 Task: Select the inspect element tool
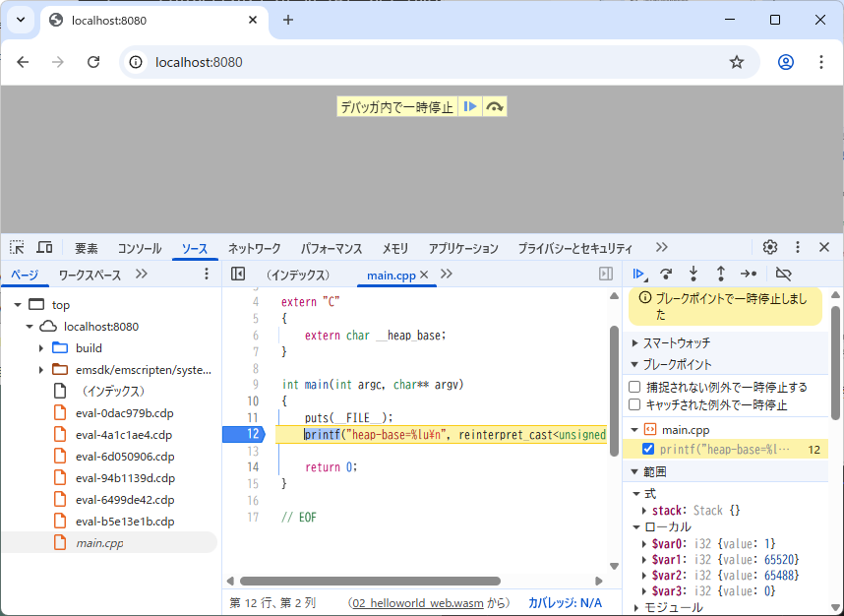pos(18,248)
